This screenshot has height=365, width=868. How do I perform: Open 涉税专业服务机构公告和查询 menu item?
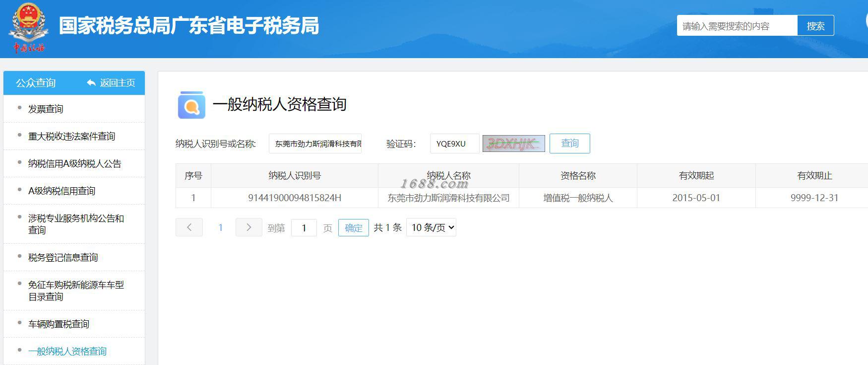(76, 224)
